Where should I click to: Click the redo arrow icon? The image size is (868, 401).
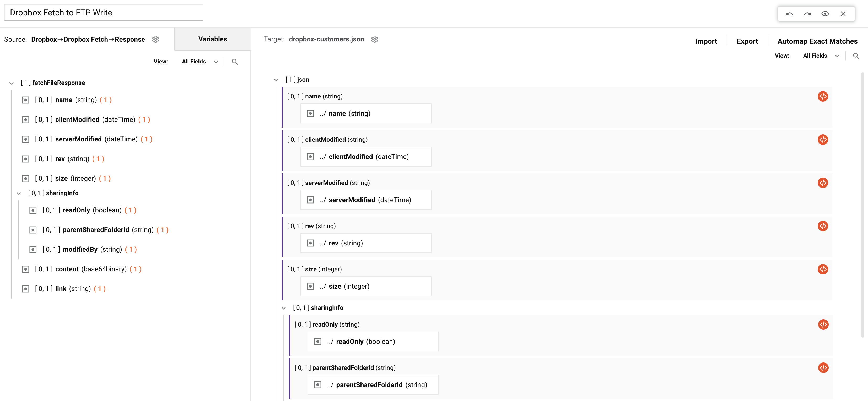807,14
